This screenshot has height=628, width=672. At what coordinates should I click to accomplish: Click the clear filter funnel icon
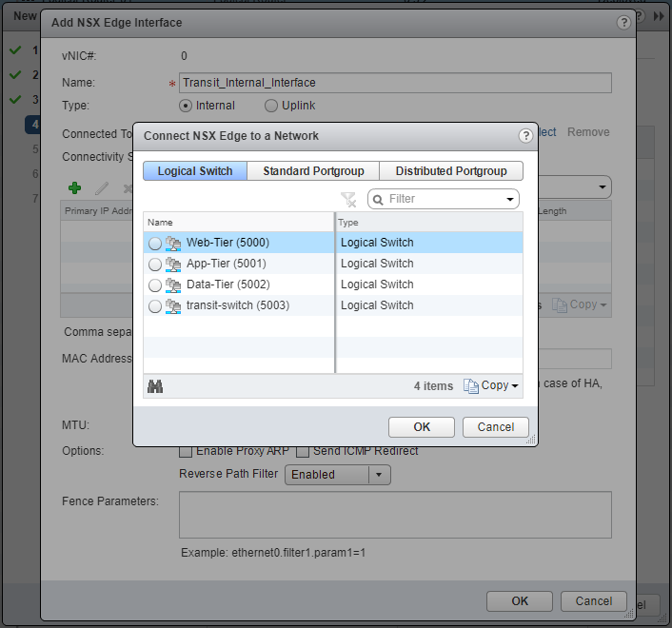348,199
